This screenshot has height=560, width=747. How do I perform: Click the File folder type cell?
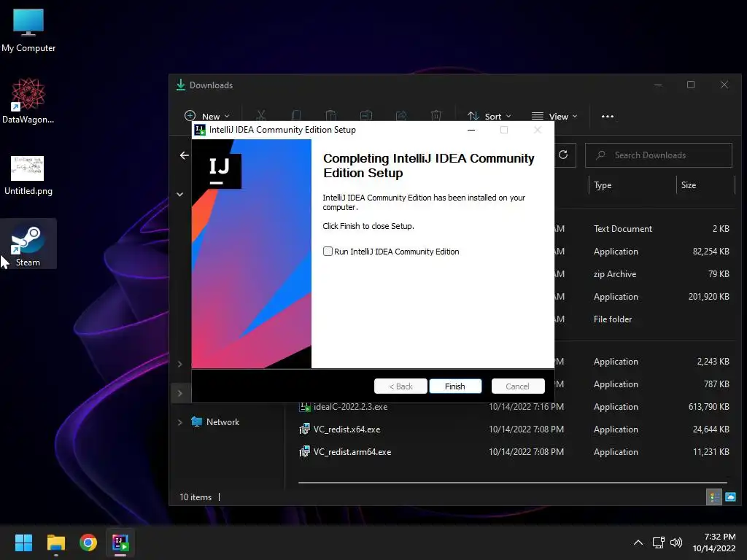pos(613,319)
